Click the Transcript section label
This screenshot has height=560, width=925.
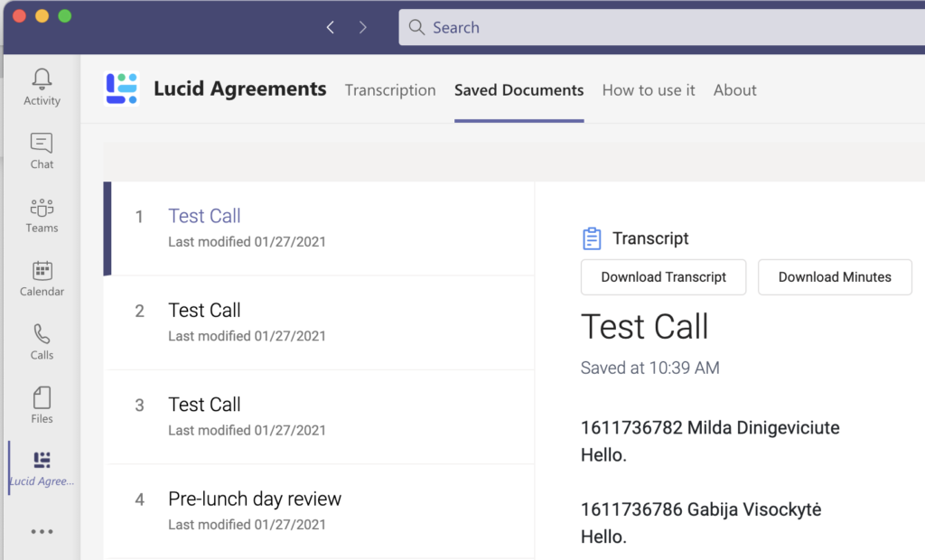pyautogui.click(x=650, y=238)
